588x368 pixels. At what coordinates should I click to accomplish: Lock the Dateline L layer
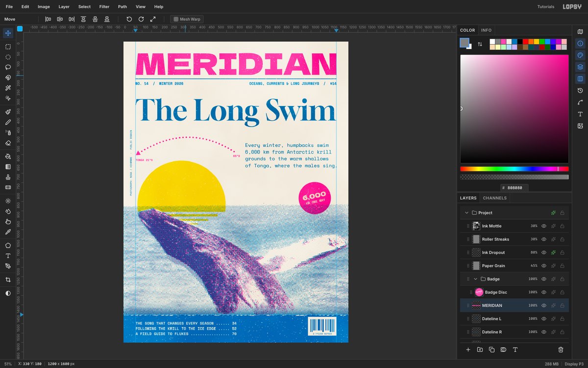[x=562, y=319]
